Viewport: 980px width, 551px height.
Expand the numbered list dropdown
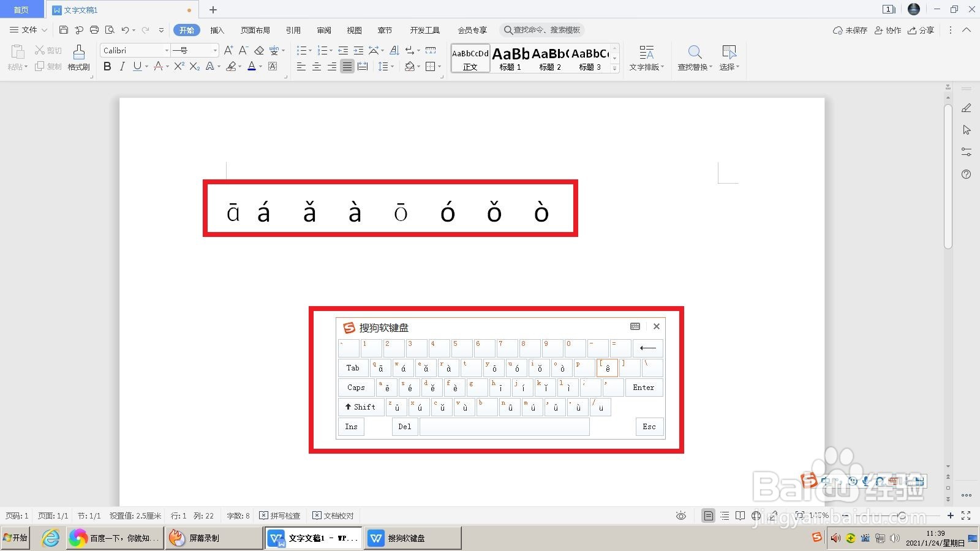tap(331, 50)
